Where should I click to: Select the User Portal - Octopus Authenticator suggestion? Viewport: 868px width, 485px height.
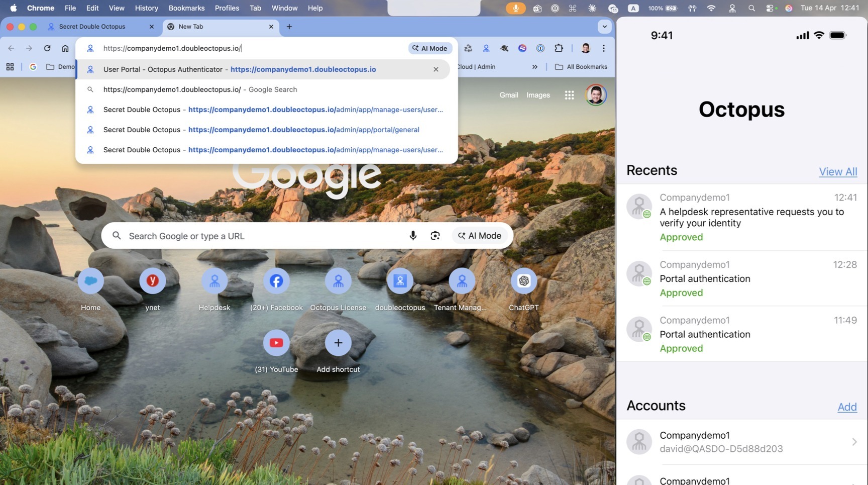tap(263, 69)
